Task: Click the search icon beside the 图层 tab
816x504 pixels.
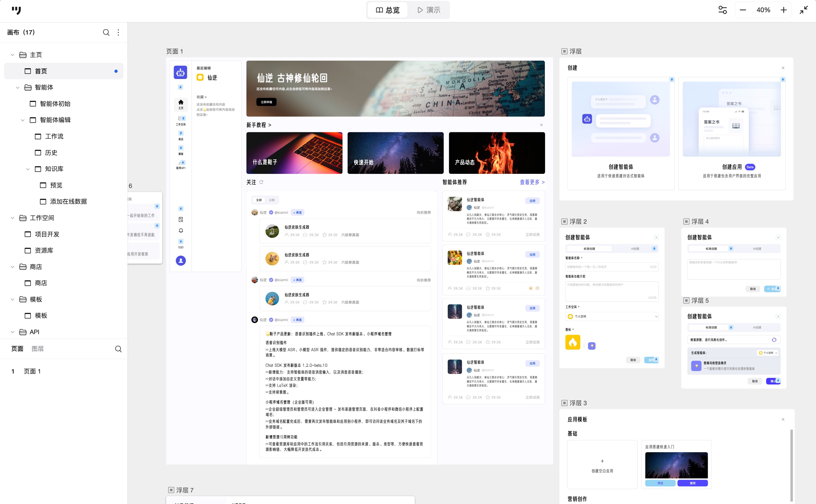Action: [x=118, y=349]
